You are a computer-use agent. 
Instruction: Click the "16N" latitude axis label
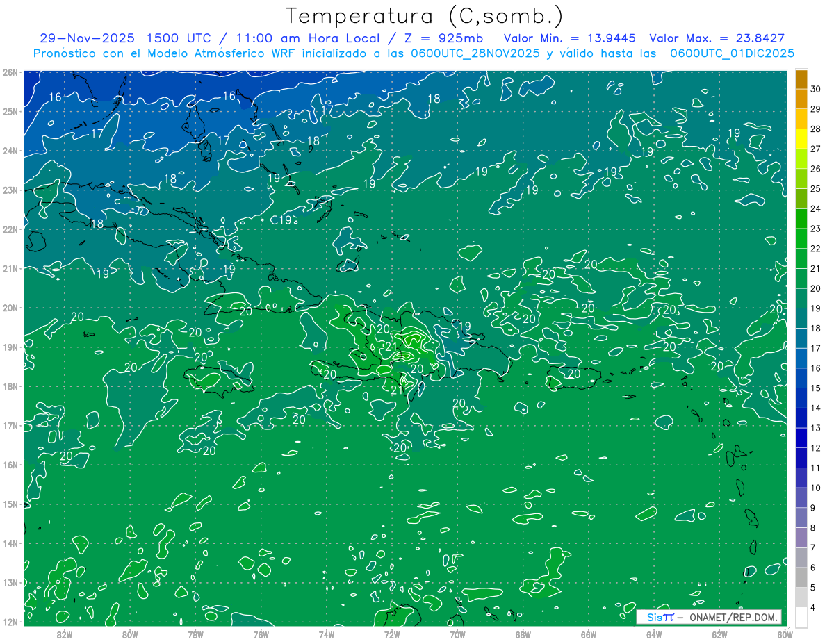coord(10,465)
